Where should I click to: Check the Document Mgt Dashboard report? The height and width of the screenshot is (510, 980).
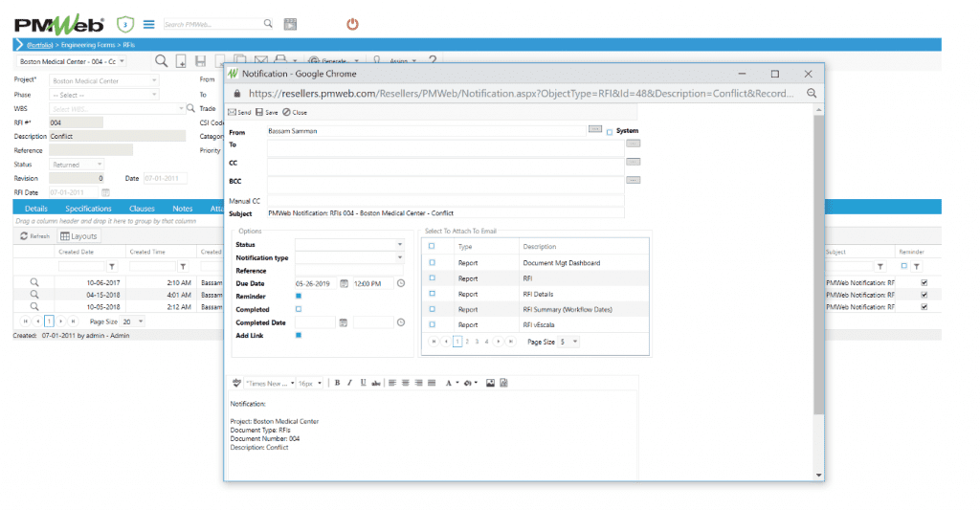432,262
